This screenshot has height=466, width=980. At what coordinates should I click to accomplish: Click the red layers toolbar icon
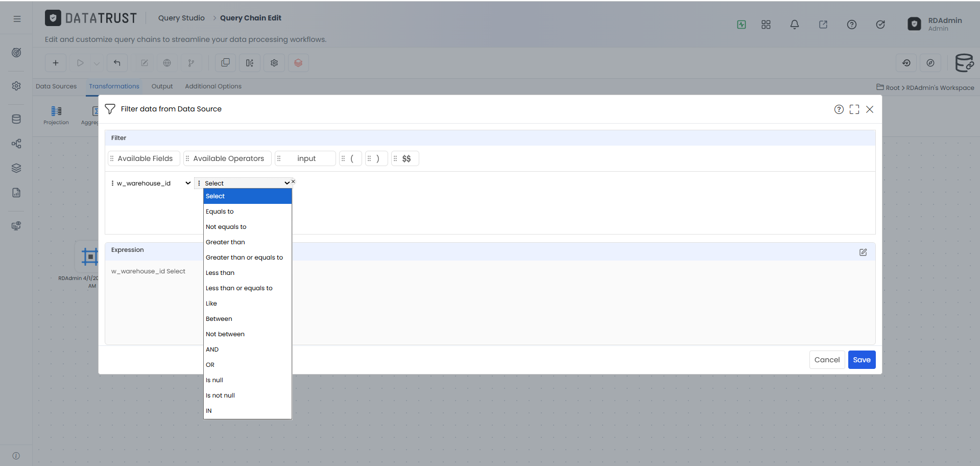click(298, 63)
